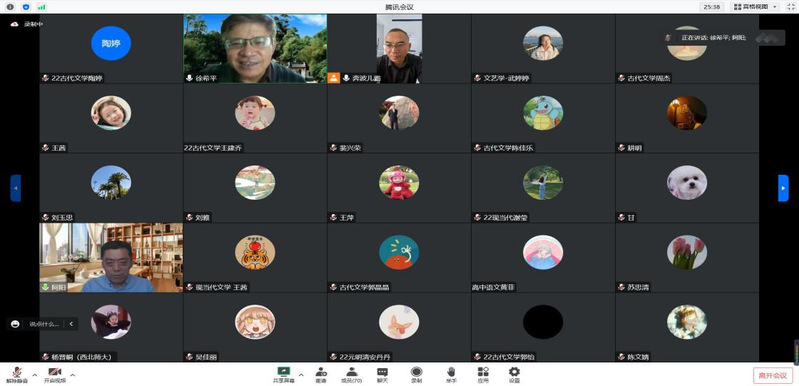Click the Leave Meeting (离开会议) button
799x386 pixels.
tap(773, 375)
